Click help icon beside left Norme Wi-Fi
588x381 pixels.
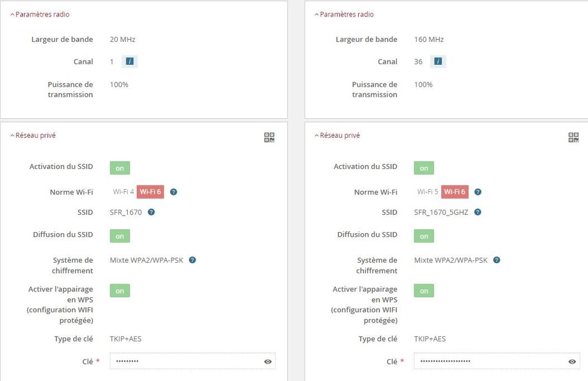[174, 192]
